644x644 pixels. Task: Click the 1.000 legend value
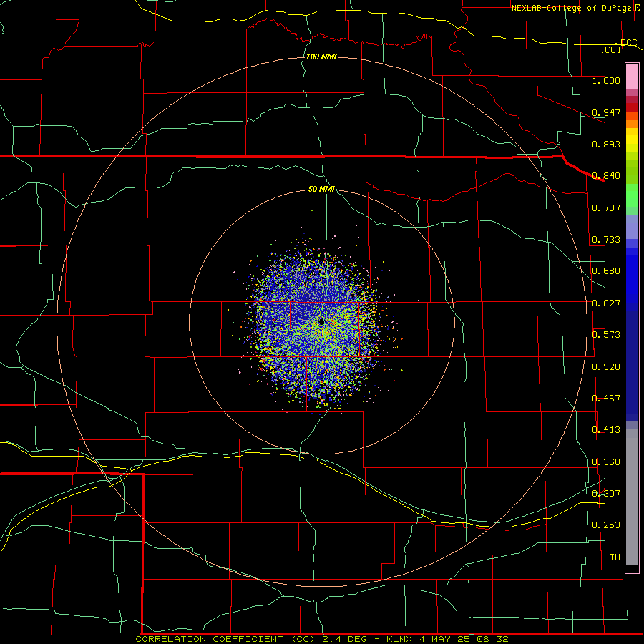point(606,80)
